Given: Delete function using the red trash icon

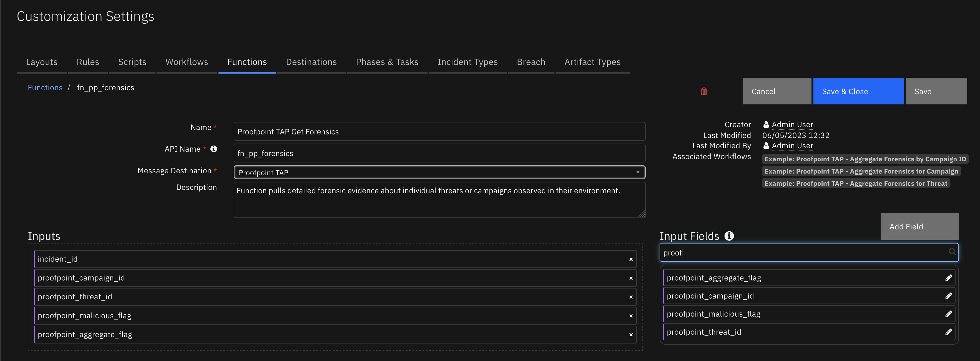Looking at the screenshot, I should [x=704, y=91].
